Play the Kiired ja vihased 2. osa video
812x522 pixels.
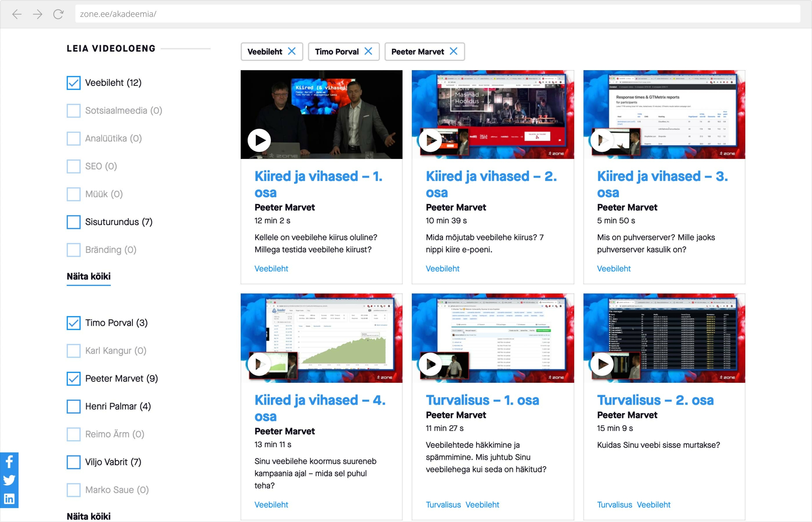tap(430, 140)
